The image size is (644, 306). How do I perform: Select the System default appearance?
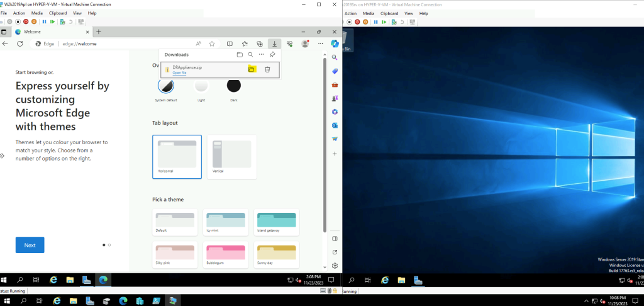(165, 86)
